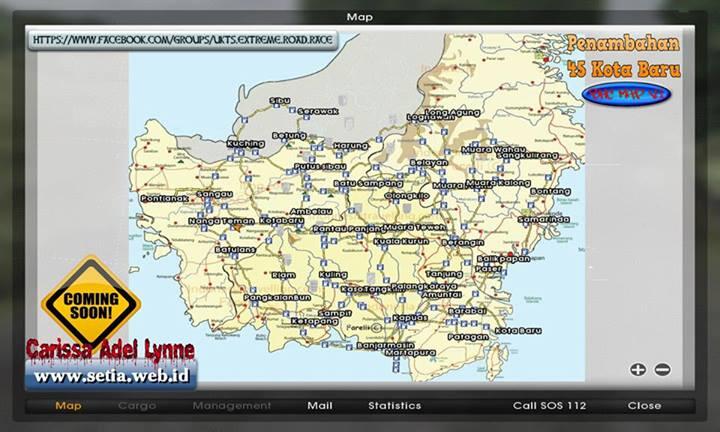Zoom out with the minus icon
Image resolution: width=720 pixels, height=432 pixels.
tap(661, 370)
